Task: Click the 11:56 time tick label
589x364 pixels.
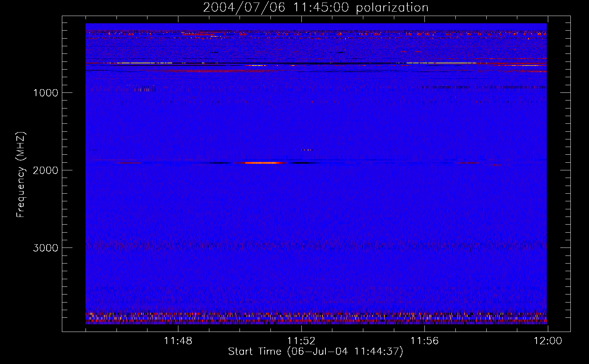Action: click(424, 341)
